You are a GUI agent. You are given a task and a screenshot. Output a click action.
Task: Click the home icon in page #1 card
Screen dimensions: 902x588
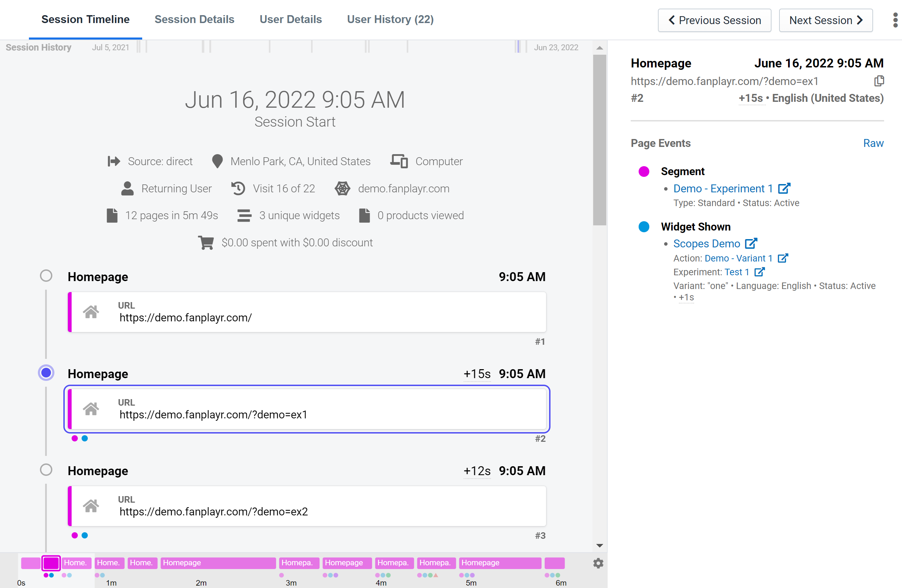tap(91, 312)
